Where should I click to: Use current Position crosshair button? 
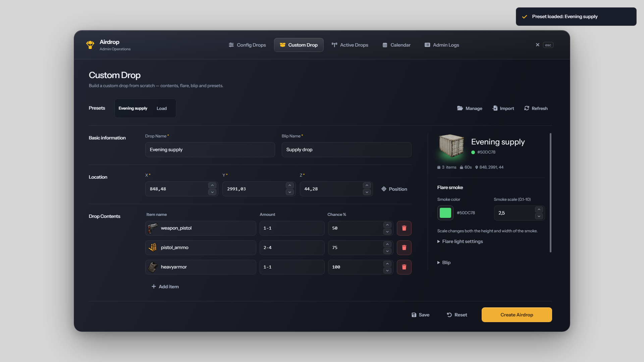[x=394, y=189]
